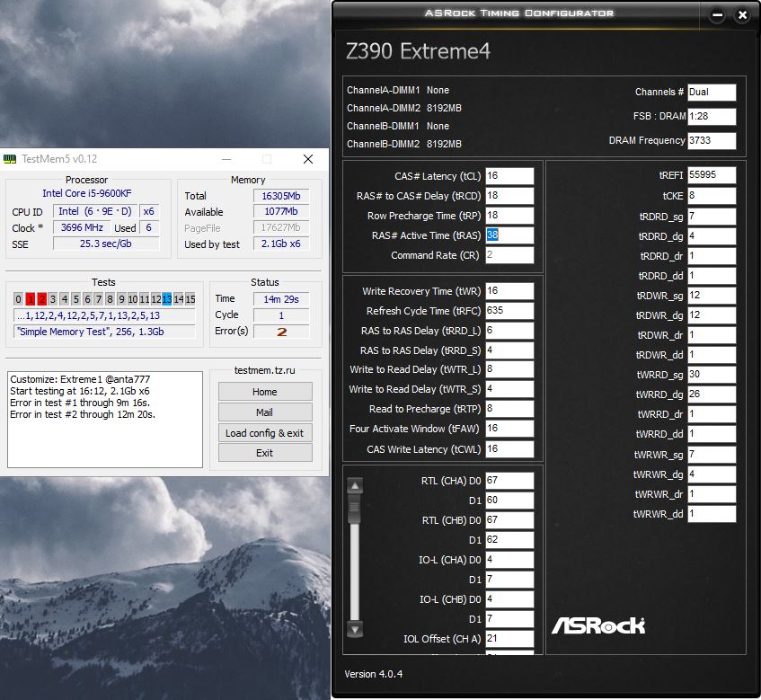Click the SSE value 25.3 sec/Gb
The image size is (761, 700).
click(106, 244)
